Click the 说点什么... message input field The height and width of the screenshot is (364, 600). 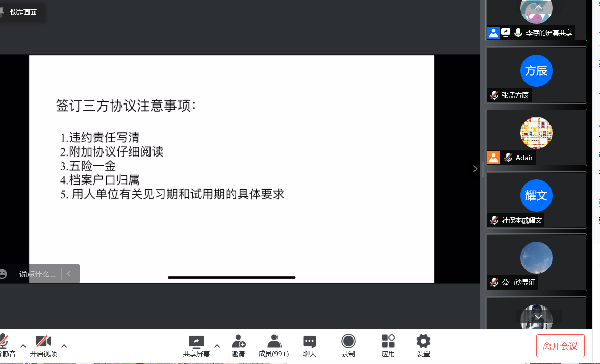tap(37, 274)
